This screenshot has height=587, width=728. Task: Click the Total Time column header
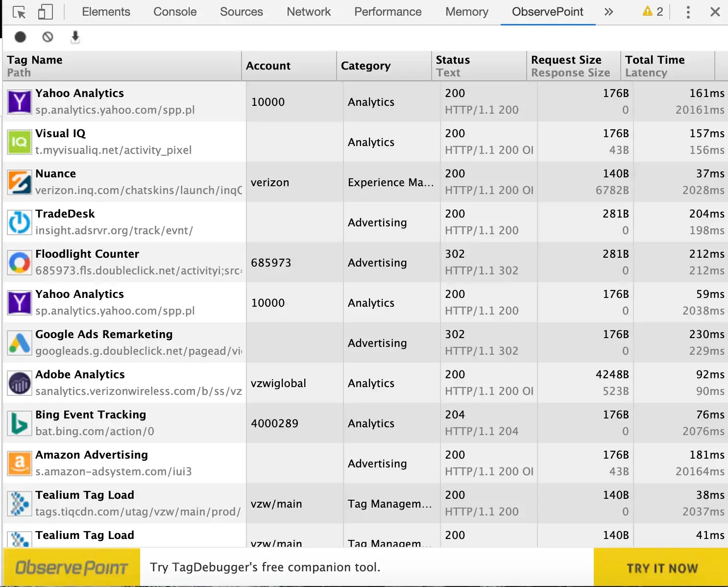(x=655, y=60)
